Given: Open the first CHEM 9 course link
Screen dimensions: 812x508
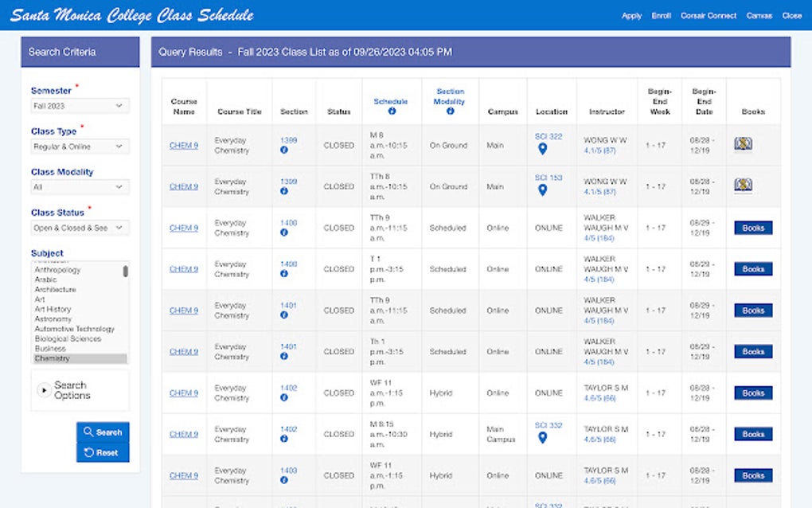Looking at the screenshot, I should tap(184, 146).
